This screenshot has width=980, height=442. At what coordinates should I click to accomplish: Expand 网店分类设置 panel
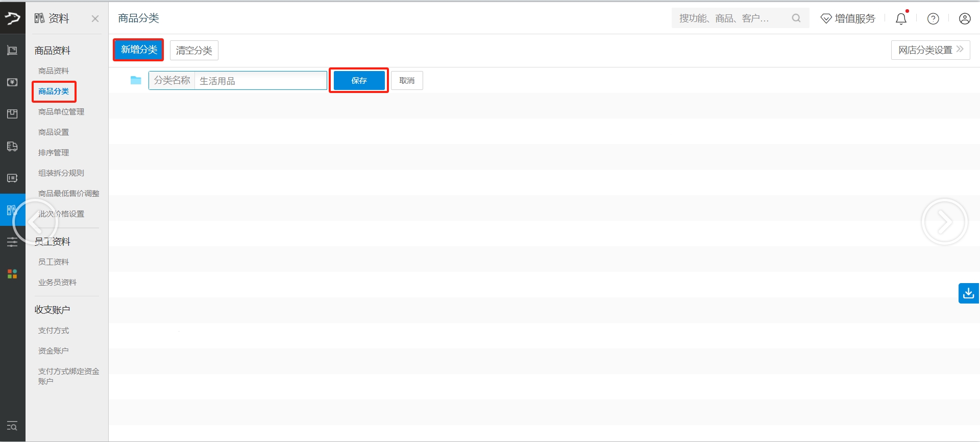pyautogui.click(x=930, y=50)
